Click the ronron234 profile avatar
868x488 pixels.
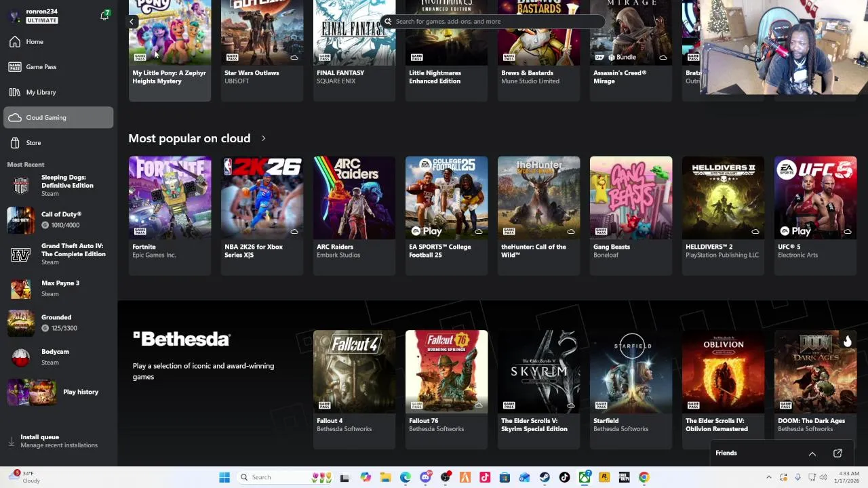[x=15, y=15]
